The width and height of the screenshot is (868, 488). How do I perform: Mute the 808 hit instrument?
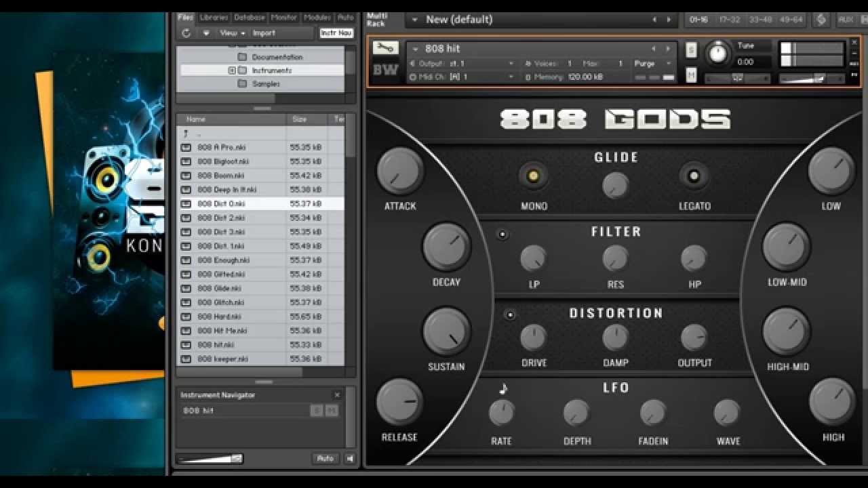coord(691,75)
